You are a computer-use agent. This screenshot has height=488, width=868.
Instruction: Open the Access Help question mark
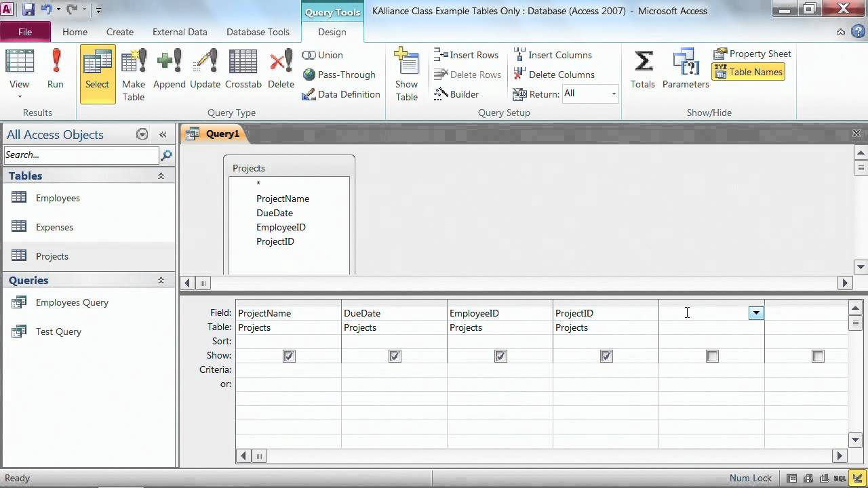click(858, 32)
